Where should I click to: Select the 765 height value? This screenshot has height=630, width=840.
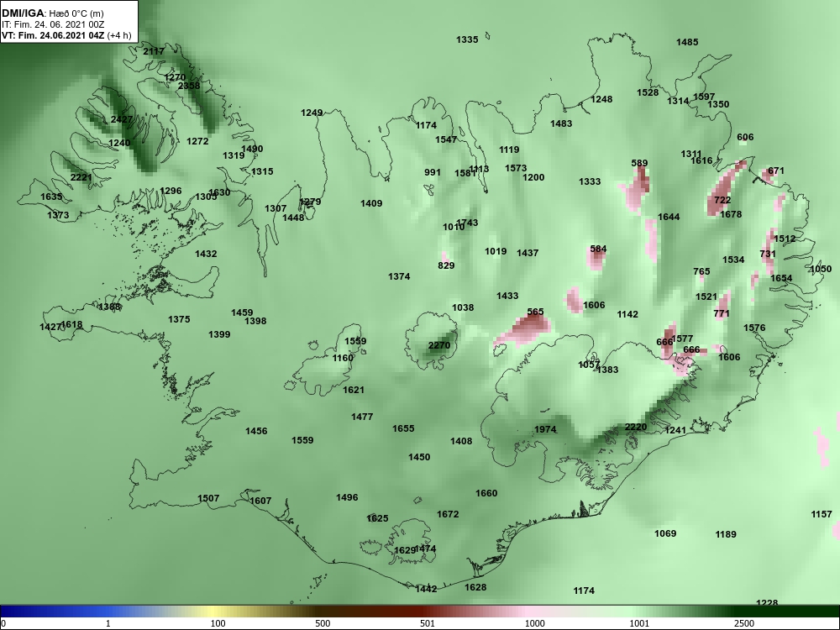point(701,271)
